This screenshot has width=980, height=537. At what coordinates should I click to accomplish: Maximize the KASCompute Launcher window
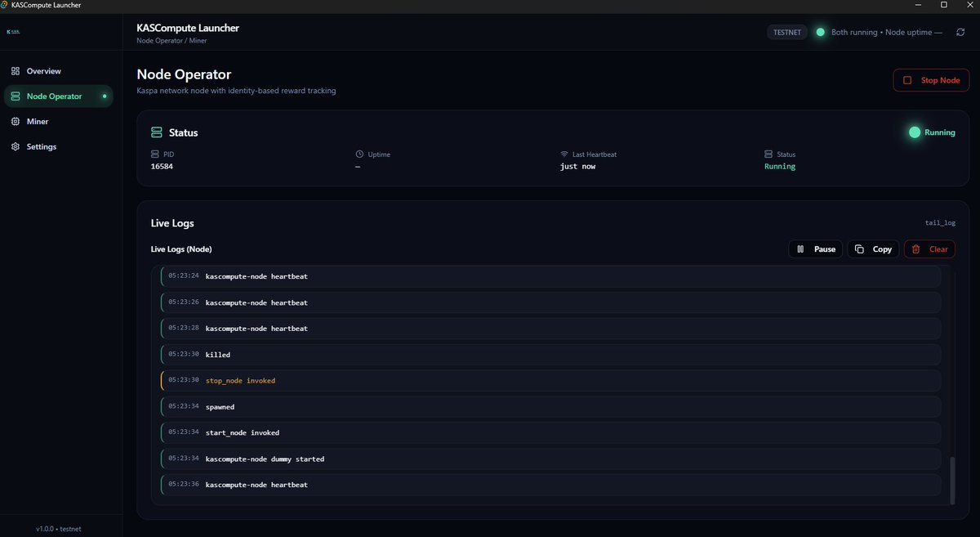pyautogui.click(x=944, y=5)
